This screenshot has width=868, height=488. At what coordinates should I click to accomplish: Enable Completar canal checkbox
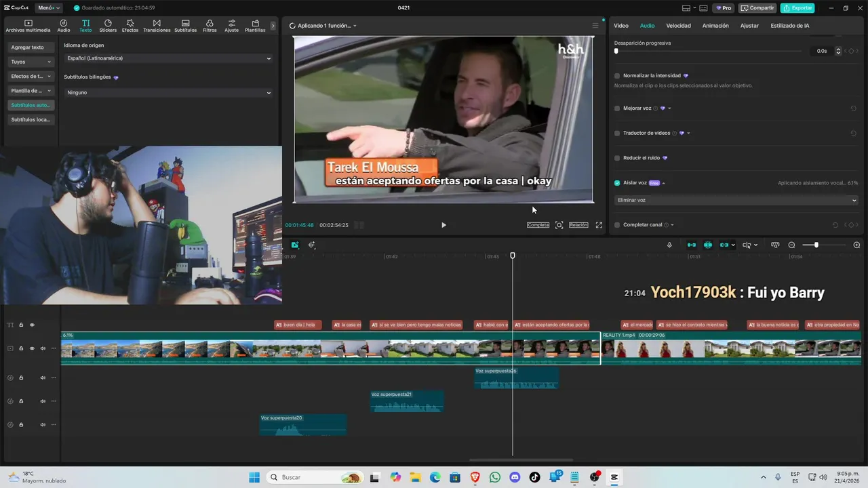[617, 225]
